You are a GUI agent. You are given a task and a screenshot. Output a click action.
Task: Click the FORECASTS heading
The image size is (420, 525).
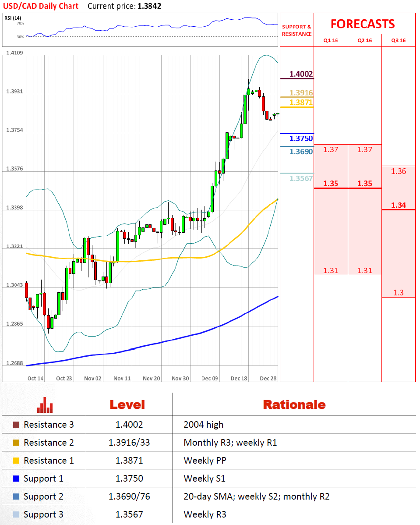point(363,24)
